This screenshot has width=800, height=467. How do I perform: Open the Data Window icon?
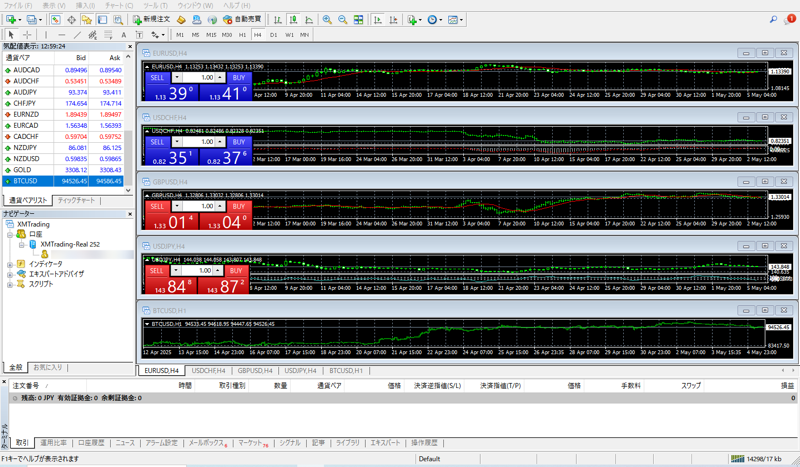pyautogui.click(x=71, y=19)
